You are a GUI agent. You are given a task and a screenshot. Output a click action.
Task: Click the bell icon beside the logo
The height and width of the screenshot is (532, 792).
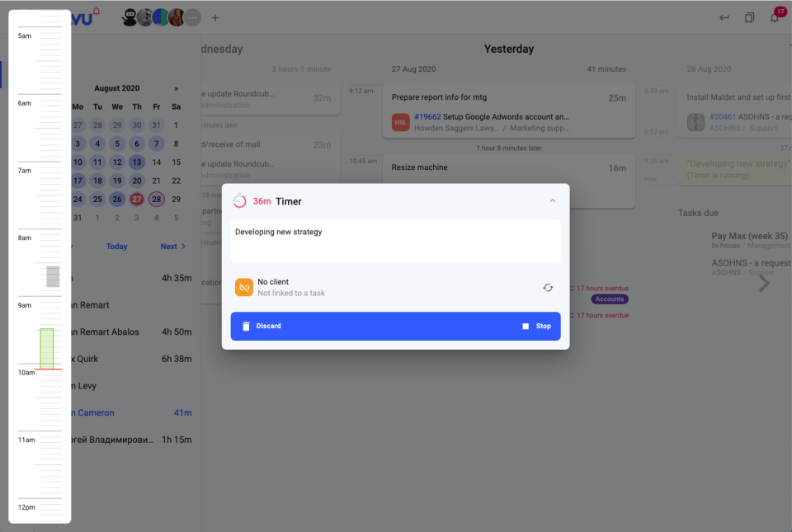point(96,11)
